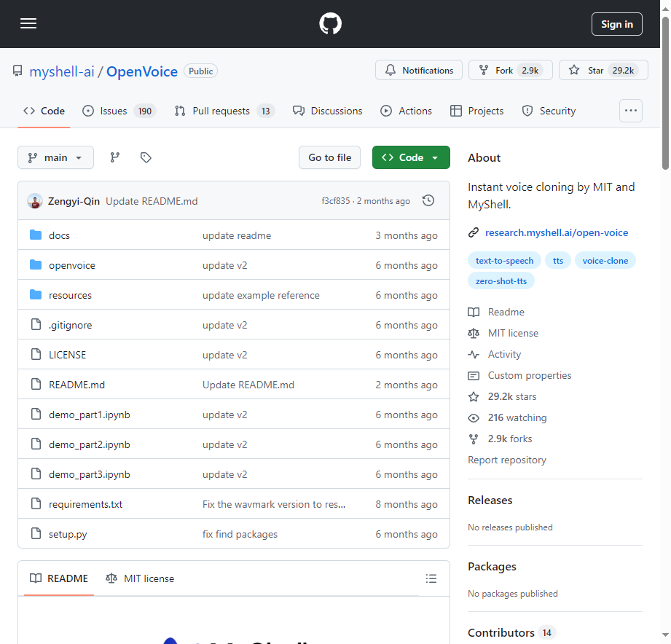This screenshot has width=671, height=644.
Task: Click the text-to-speech topic tag
Action: pos(505,261)
